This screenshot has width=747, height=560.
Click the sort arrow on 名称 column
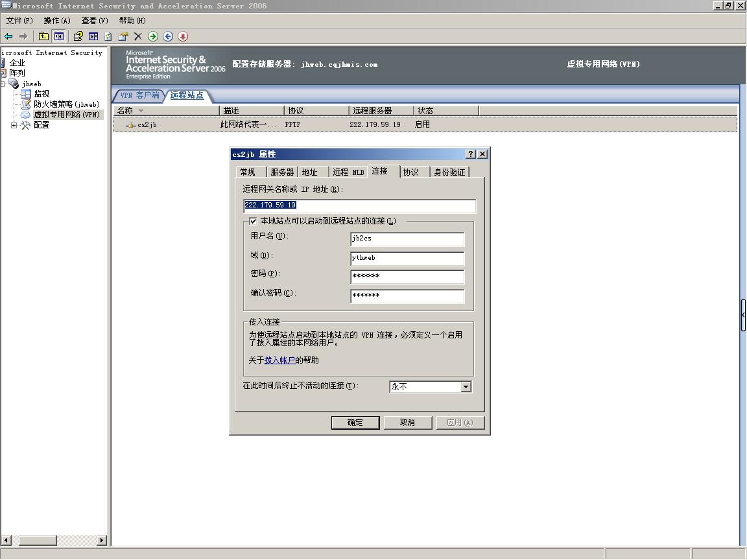[x=141, y=111]
